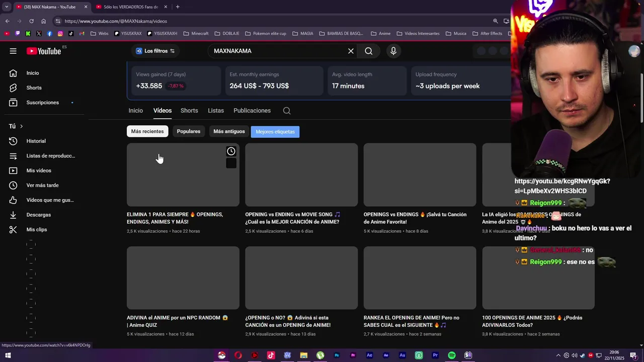Click the Mejores etiquetas button
Image resolution: width=644 pixels, height=362 pixels.
(x=275, y=132)
